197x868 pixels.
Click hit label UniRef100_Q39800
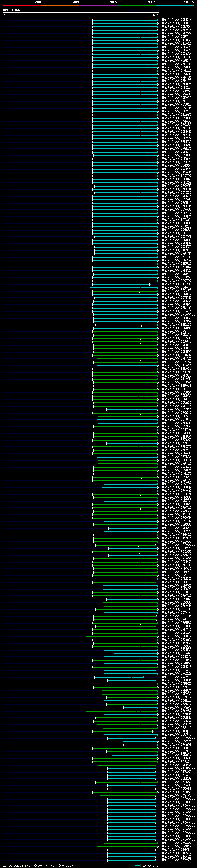tap(177, 843)
